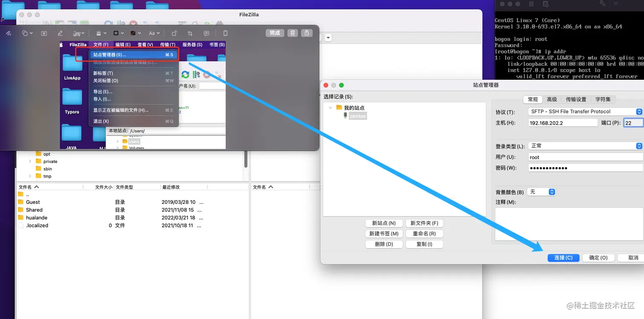
Task: Collapse the 我的站点 folder in Site Manager
Action: click(331, 108)
